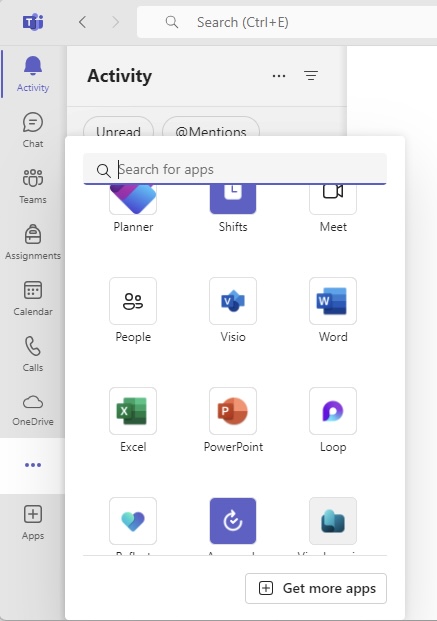The image size is (437, 621).
Task: Open the Shifts app
Action: [x=233, y=200]
